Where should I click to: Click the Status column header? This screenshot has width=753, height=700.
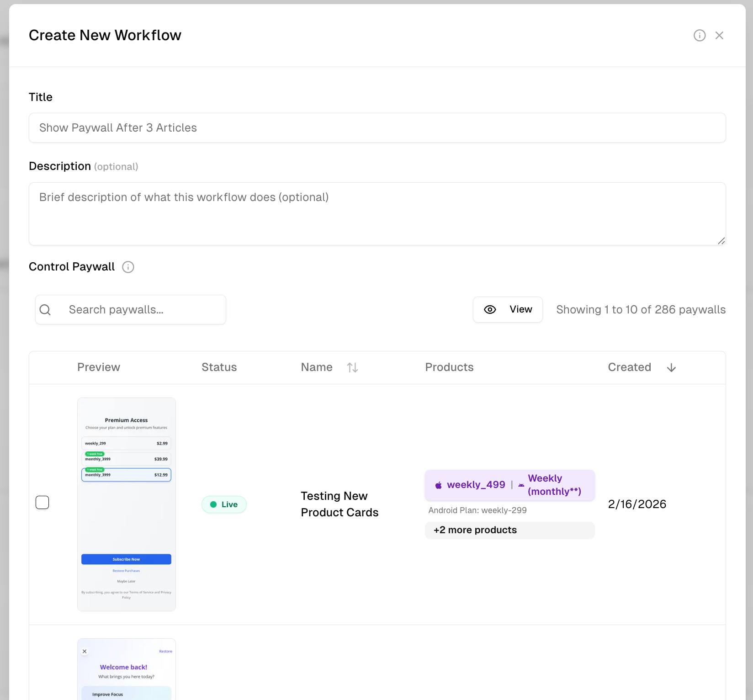tap(219, 367)
